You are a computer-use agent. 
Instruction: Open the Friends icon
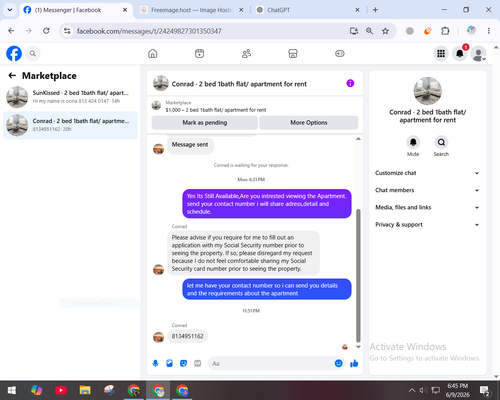(246, 53)
